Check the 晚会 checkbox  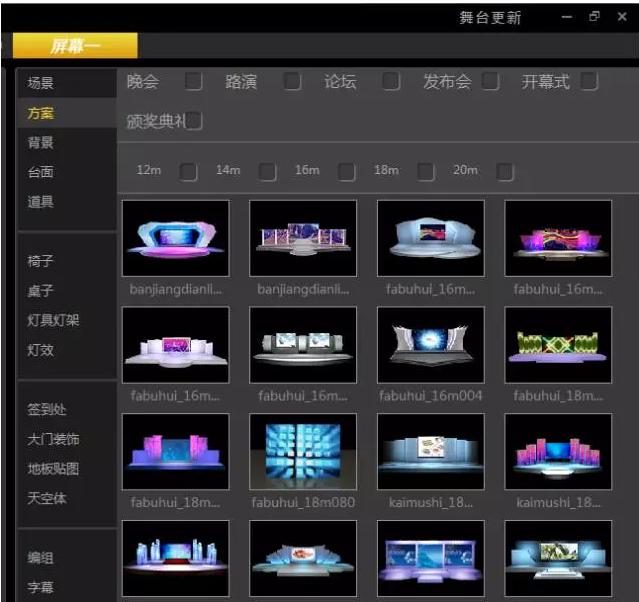(194, 81)
